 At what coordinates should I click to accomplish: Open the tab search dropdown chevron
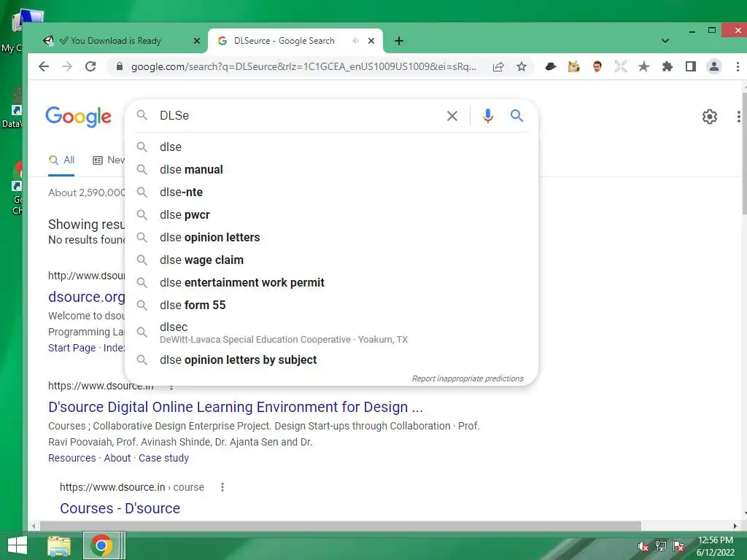tap(665, 41)
